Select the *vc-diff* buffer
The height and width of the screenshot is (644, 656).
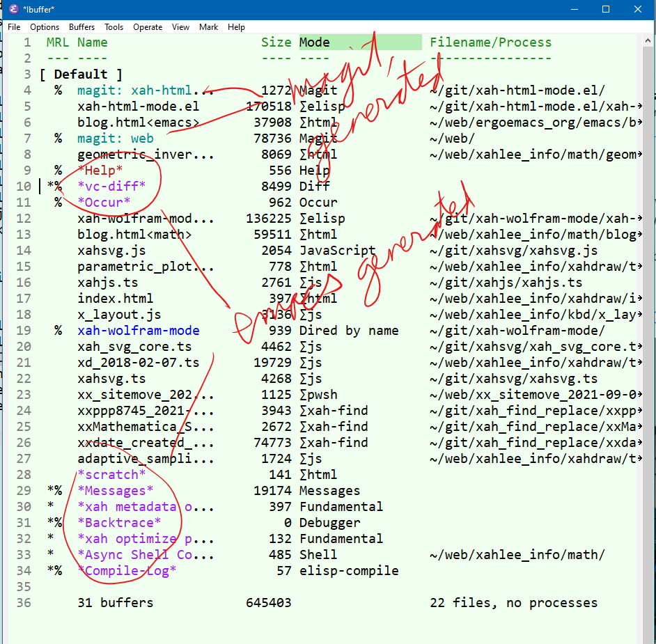pos(111,186)
